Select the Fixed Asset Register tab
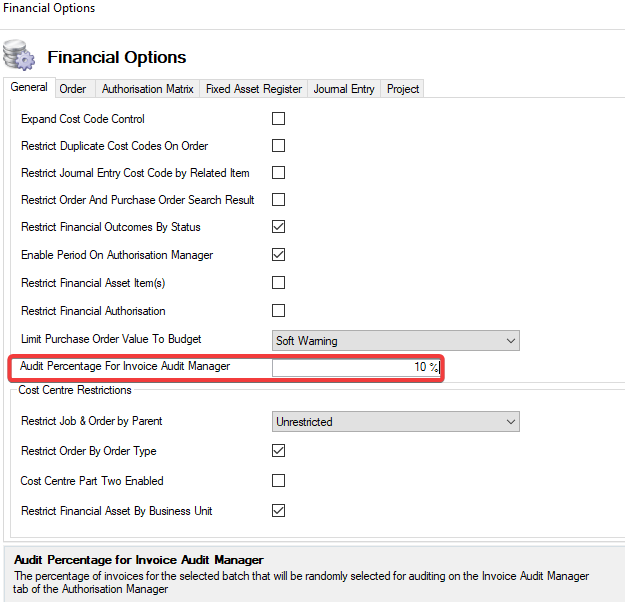The height and width of the screenshot is (602, 625). [254, 89]
